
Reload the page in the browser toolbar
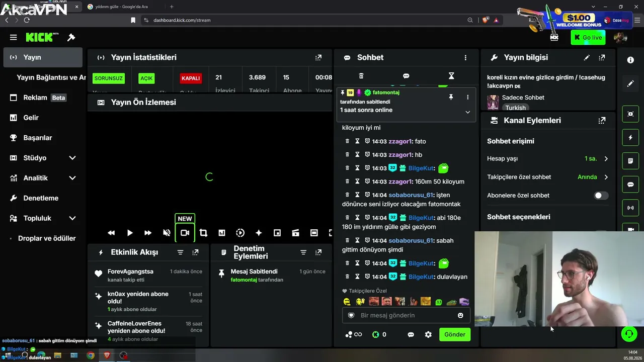[x=27, y=20]
